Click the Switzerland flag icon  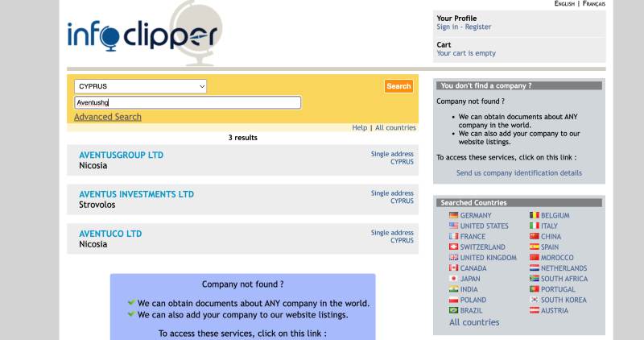pyautogui.click(x=453, y=247)
